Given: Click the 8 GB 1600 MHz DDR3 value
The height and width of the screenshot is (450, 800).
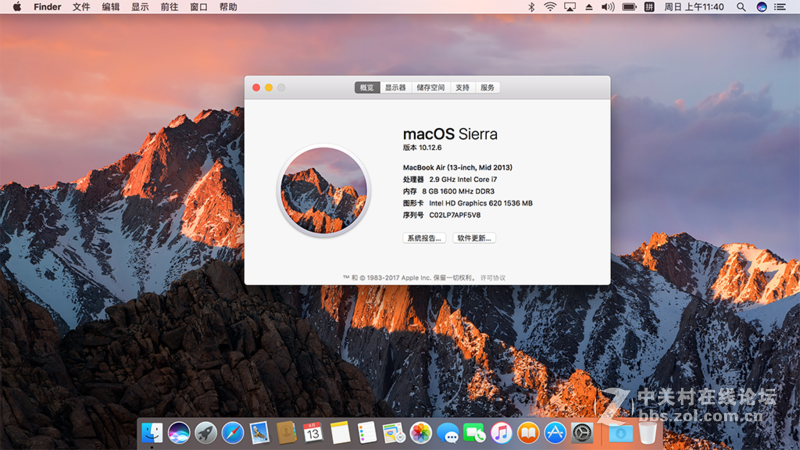Looking at the screenshot, I should pos(458,191).
